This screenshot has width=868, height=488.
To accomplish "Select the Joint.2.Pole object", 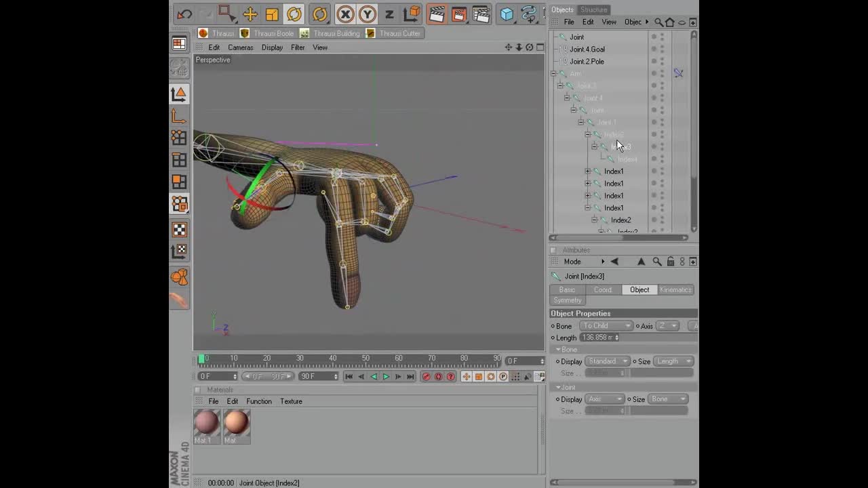I will tap(587, 62).
